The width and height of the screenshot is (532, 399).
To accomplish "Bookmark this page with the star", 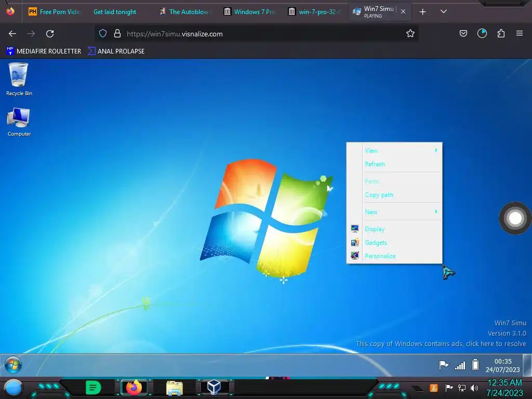I will [x=410, y=34].
